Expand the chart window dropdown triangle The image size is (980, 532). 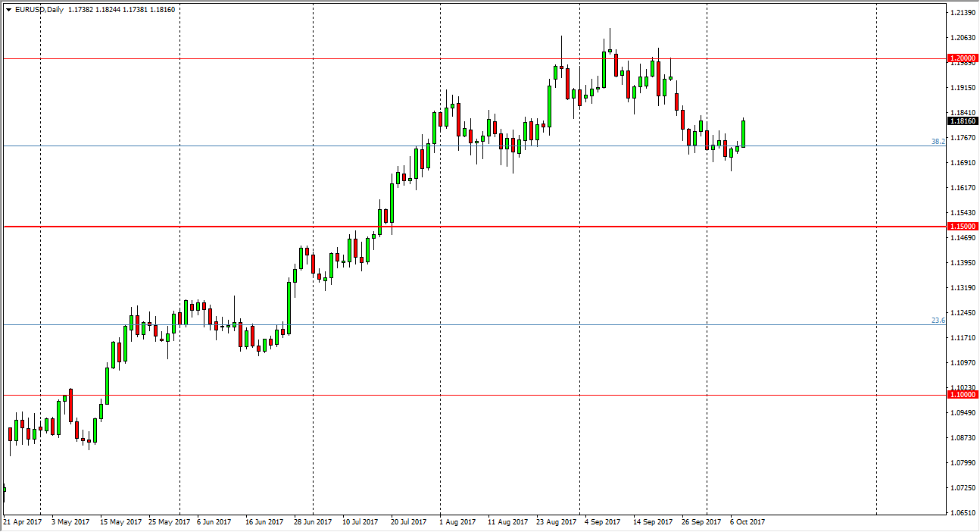click(8, 11)
